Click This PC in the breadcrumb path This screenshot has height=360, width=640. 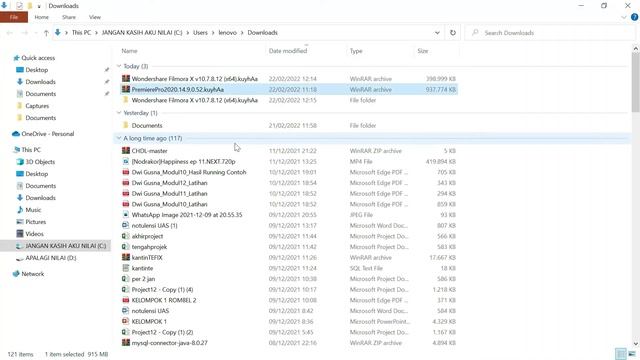81,33
